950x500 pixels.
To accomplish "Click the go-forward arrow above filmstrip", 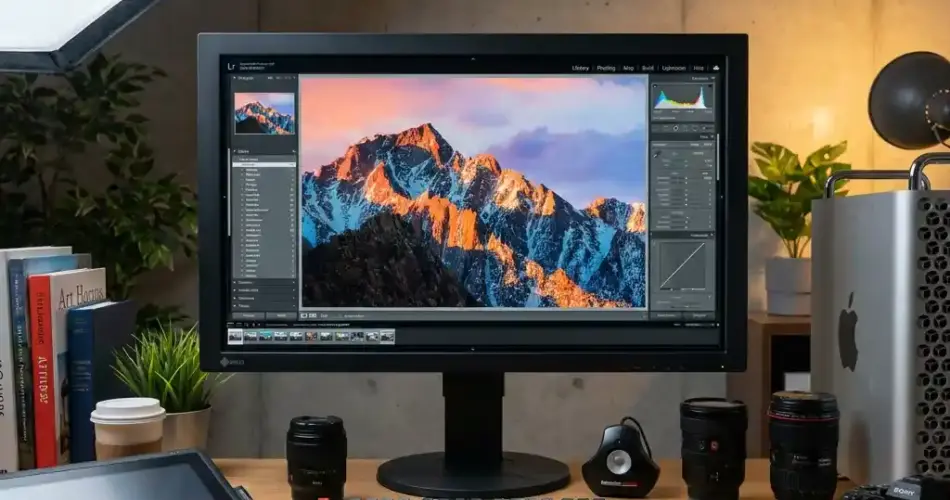I will click(x=259, y=325).
